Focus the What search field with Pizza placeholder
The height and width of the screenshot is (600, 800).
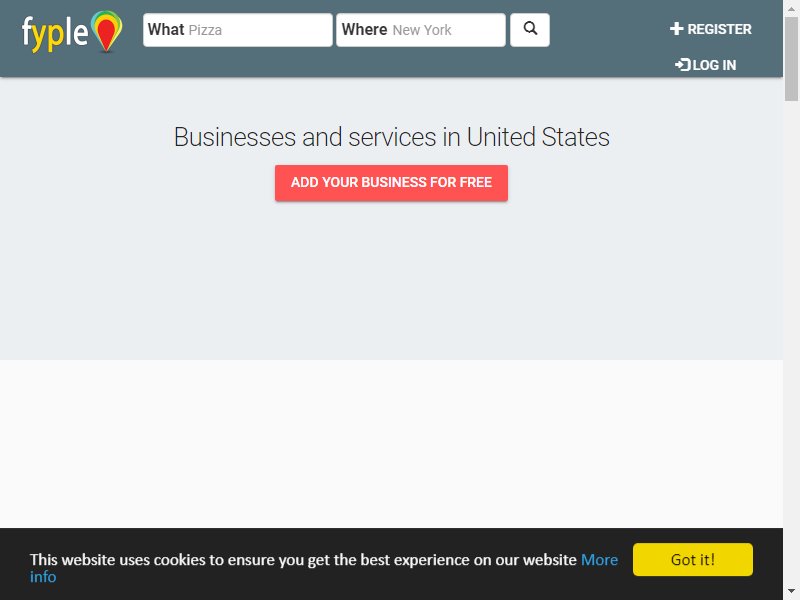tap(238, 30)
